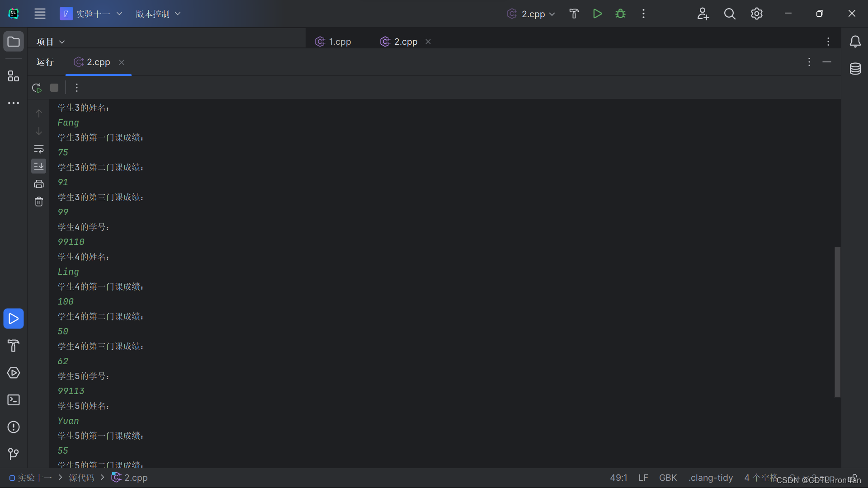Expand the 2.cpp run configuration selector
The width and height of the screenshot is (868, 488).
coord(533,14)
